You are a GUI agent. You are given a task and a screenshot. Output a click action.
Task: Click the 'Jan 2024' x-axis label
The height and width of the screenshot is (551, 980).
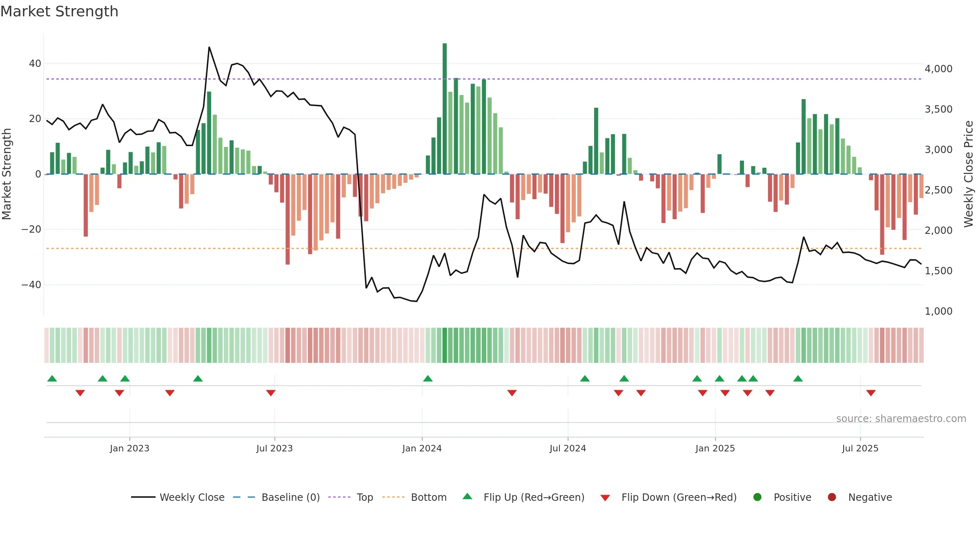click(422, 448)
